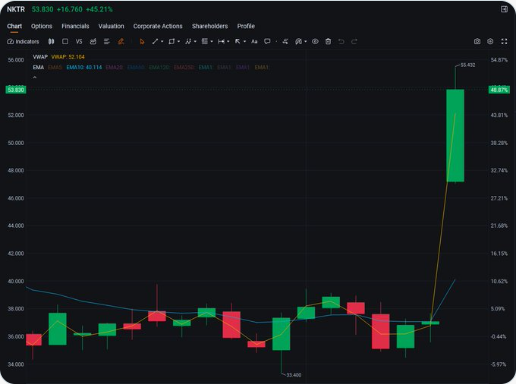Toggle the EMA20 line legend

pos(114,67)
